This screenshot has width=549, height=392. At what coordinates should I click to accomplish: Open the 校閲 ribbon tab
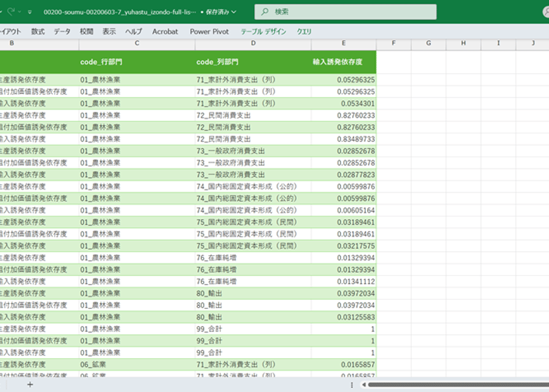[87, 31]
